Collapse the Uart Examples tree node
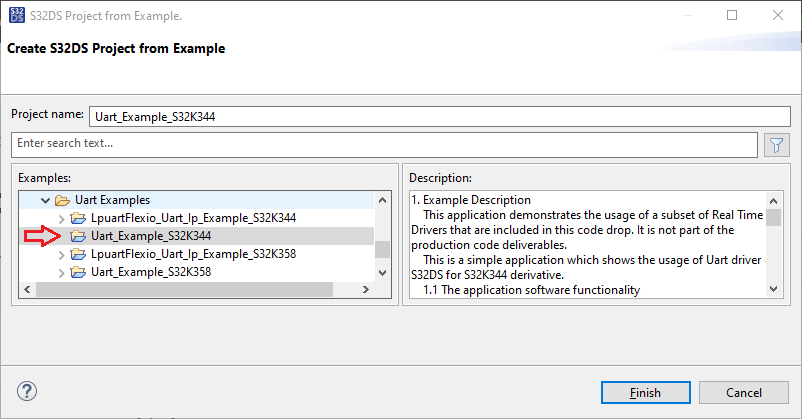Viewport: 802px width, 419px height. point(45,200)
